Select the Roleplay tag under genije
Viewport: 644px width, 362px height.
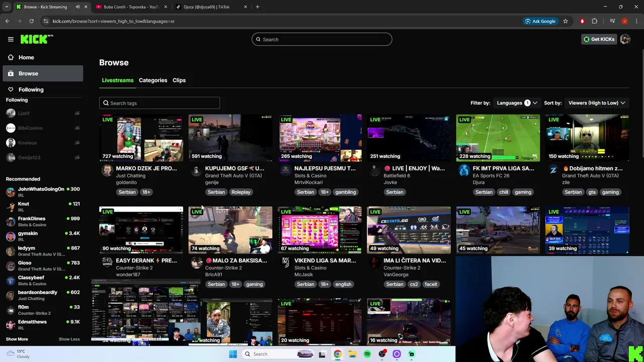[x=241, y=192]
